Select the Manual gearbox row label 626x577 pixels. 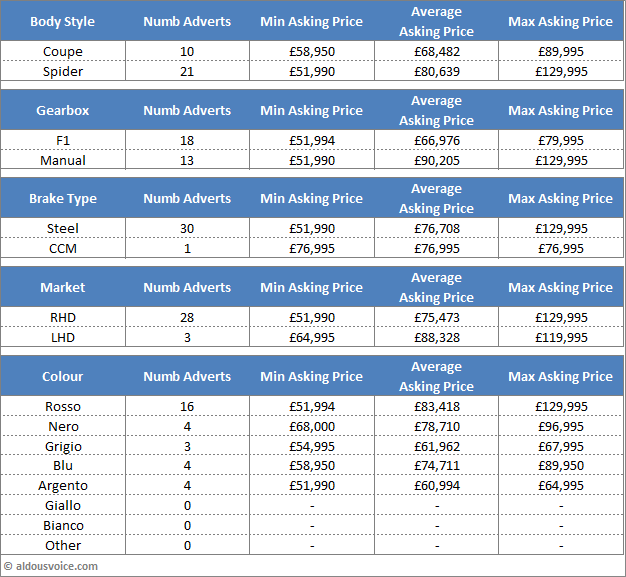63,160
